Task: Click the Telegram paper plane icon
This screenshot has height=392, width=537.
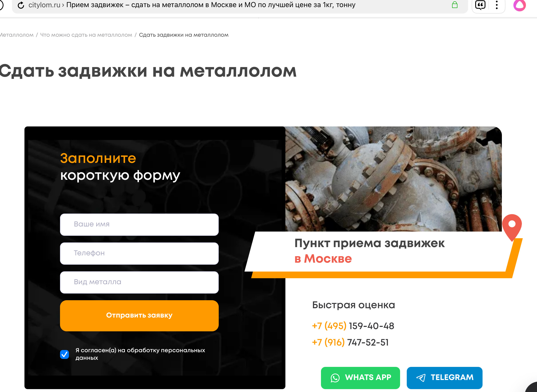Action: [421, 378]
